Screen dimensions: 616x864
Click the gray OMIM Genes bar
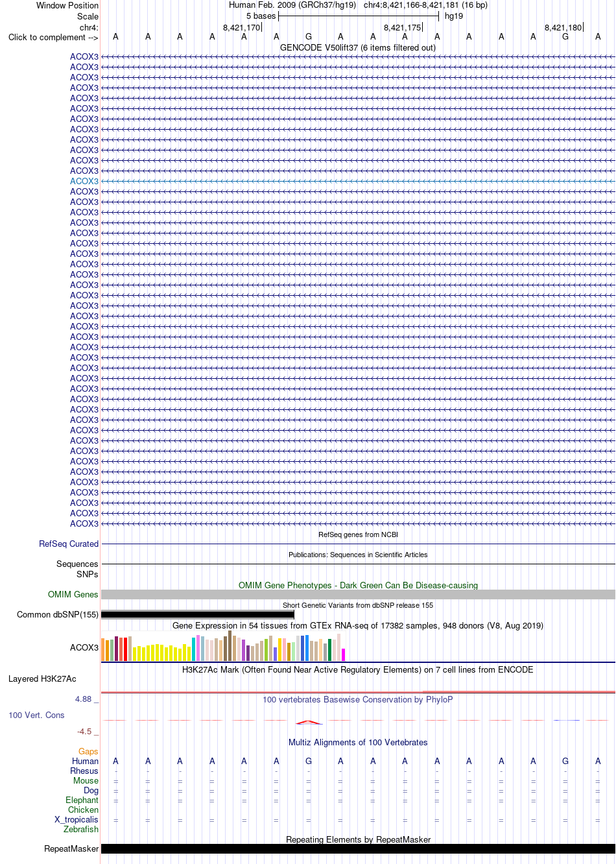point(358,594)
